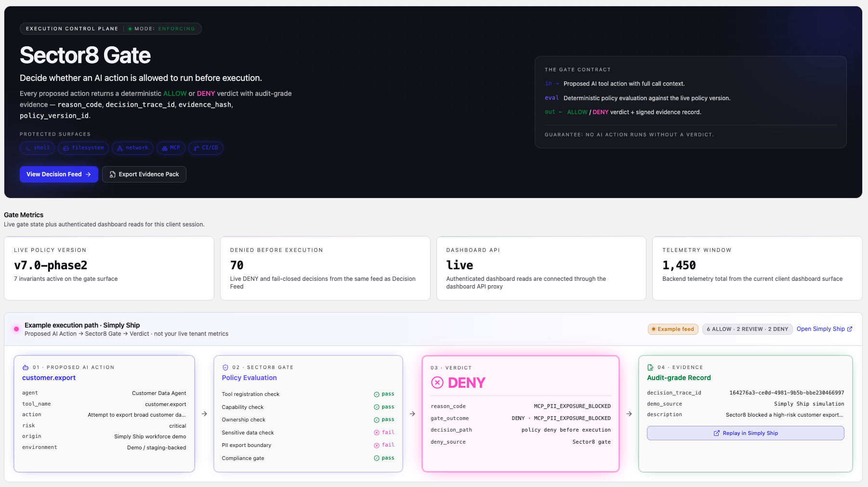Click the MCP surface icon
The image size is (868, 487).
[165, 148]
